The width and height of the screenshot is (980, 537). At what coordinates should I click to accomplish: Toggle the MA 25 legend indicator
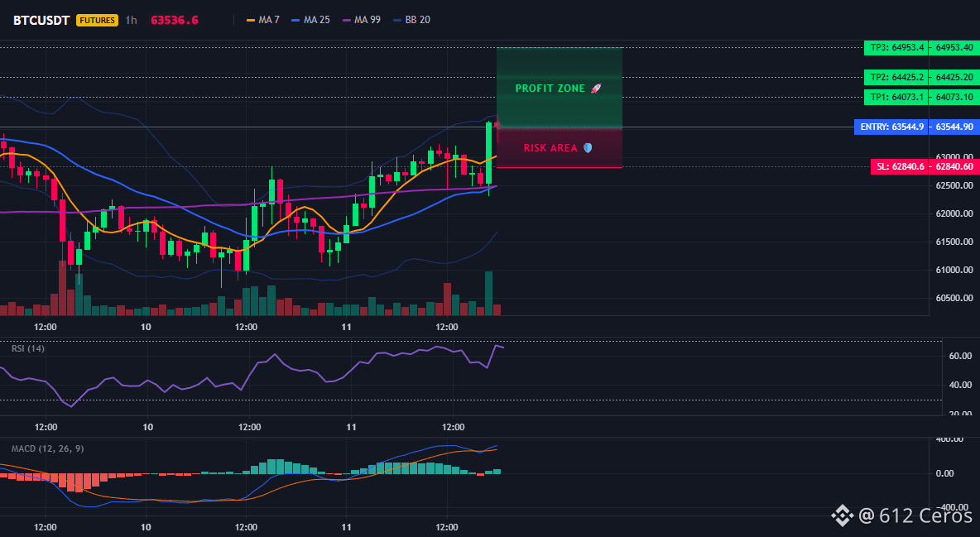(x=310, y=20)
